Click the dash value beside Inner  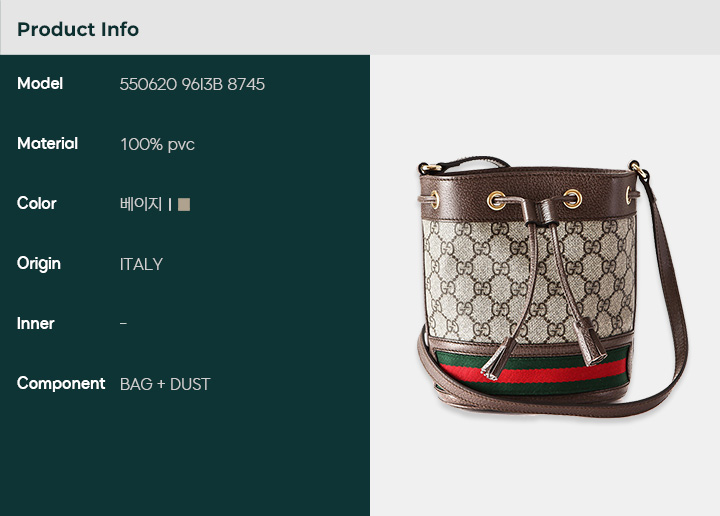[x=124, y=324]
